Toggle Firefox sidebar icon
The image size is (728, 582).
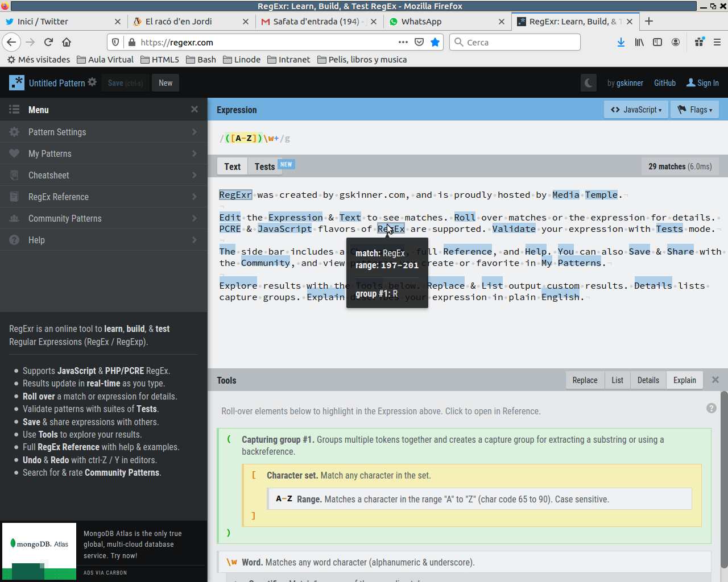pyautogui.click(x=657, y=42)
